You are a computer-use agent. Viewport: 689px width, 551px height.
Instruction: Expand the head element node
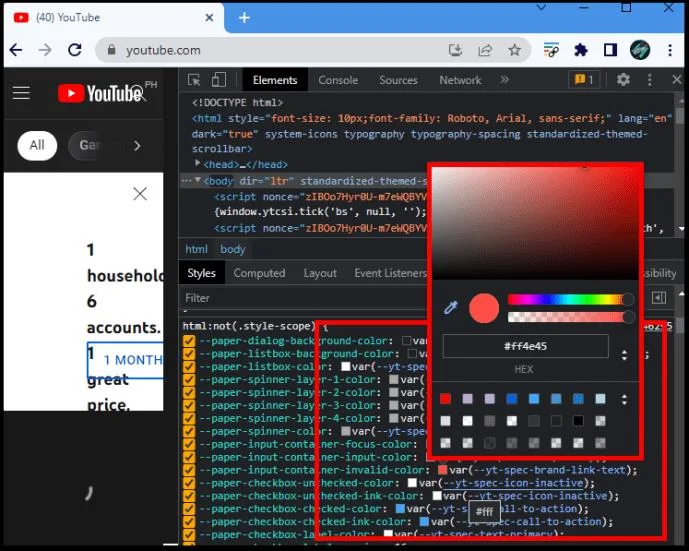pos(197,163)
